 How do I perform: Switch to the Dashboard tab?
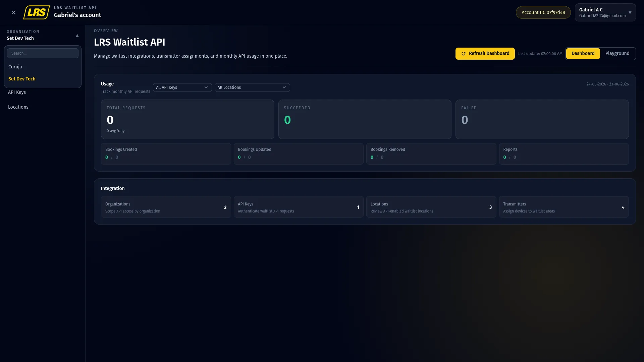click(x=583, y=54)
